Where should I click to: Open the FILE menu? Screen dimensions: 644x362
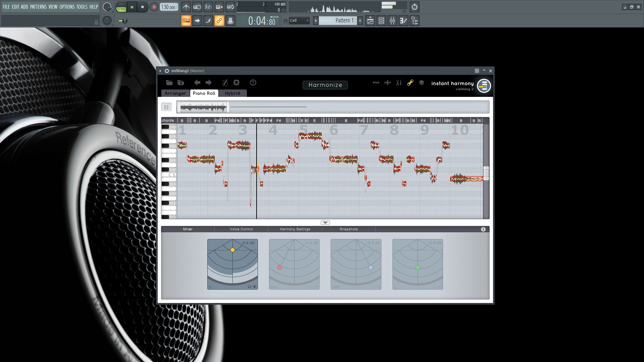pyautogui.click(x=6, y=7)
